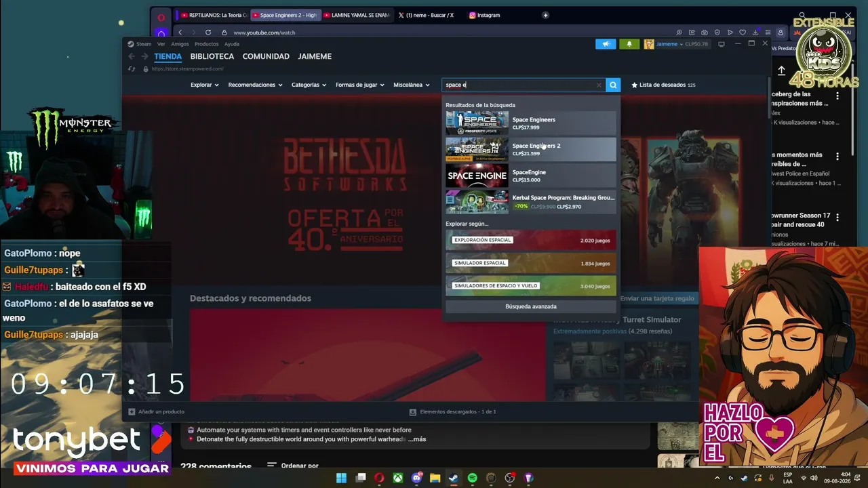Open Task View on the taskbar
Image resolution: width=868 pixels, height=488 pixels.
[x=361, y=478]
